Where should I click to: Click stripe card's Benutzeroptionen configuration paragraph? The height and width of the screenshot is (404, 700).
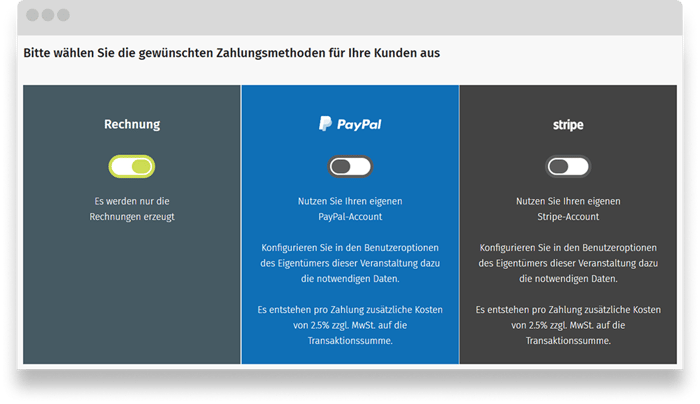[x=568, y=263]
